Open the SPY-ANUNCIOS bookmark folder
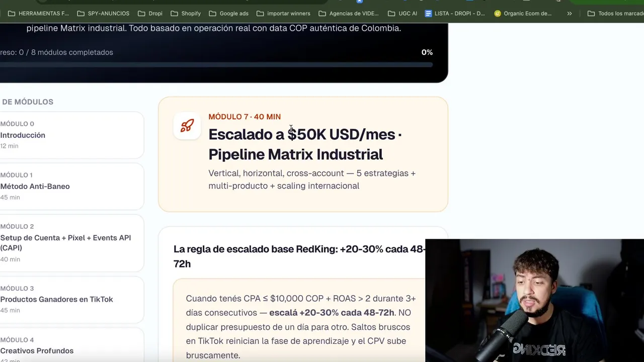This screenshot has height=362, width=644. pyautogui.click(x=103, y=14)
